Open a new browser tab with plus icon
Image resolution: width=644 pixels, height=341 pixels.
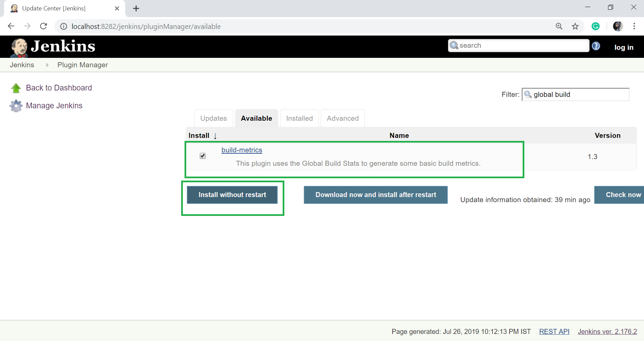click(x=136, y=9)
